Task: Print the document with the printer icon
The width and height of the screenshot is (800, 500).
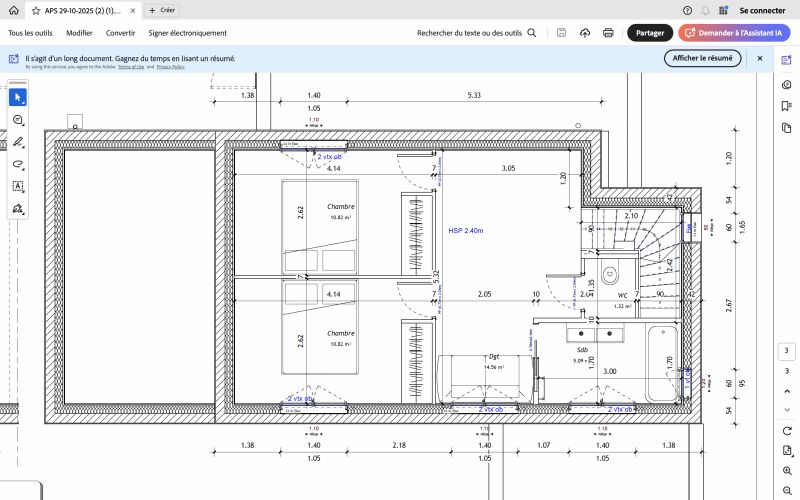Action: [x=608, y=33]
